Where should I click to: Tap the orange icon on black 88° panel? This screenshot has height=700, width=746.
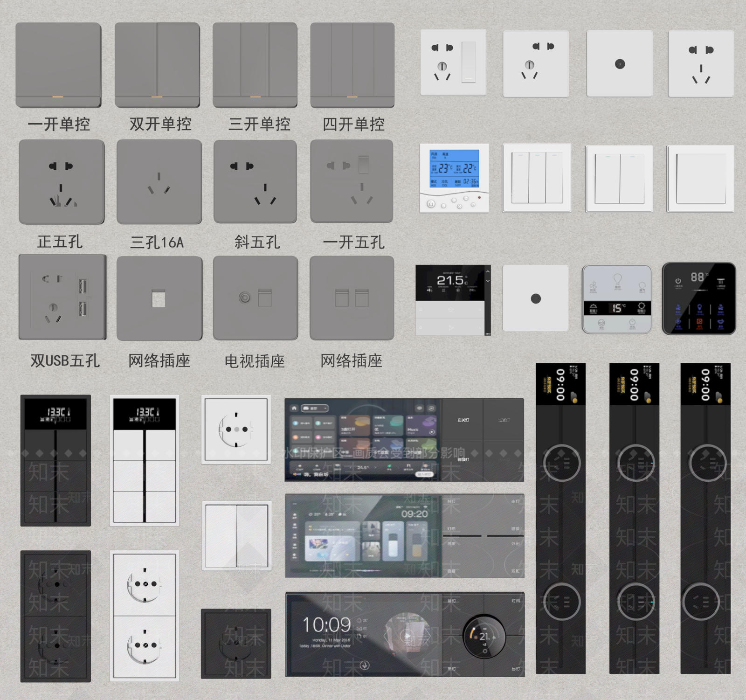tap(699, 322)
